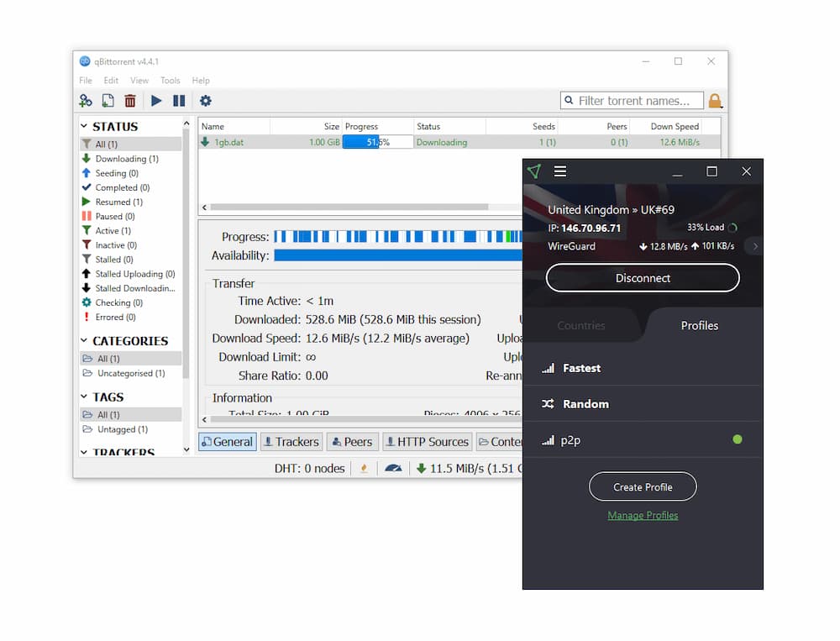
Task: Select the 1gb.dat torrent row
Action: (x=459, y=142)
